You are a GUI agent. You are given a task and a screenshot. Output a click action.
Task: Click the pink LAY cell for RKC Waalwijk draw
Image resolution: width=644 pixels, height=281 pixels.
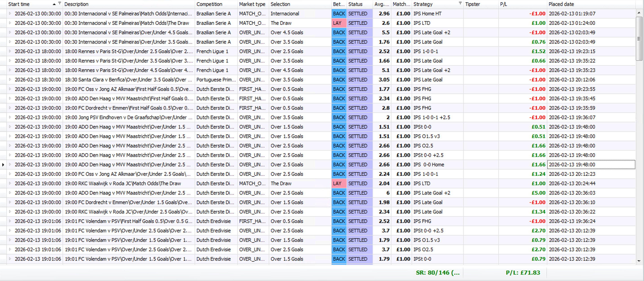[x=339, y=183]
